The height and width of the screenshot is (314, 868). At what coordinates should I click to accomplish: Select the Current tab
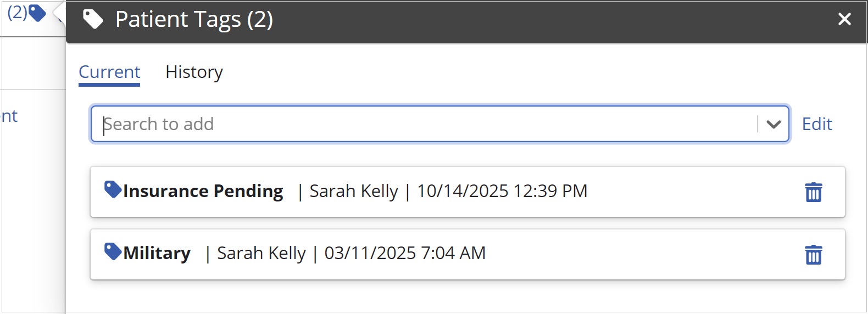[x=109, y=72]
